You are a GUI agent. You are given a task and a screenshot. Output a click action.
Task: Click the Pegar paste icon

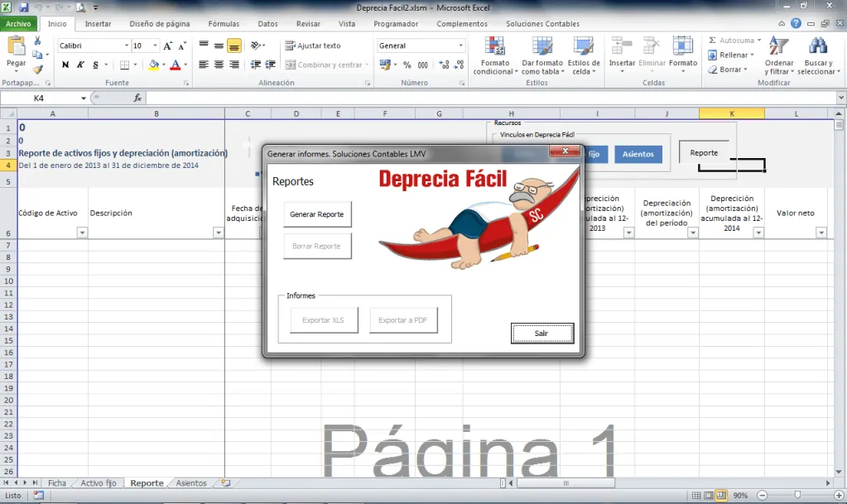[x=17, y=47]
